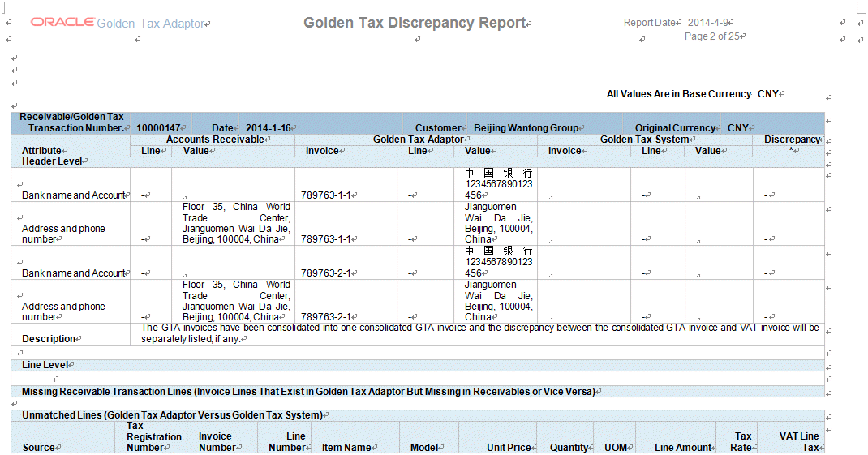Click the Item Name column header

[346, 447]
